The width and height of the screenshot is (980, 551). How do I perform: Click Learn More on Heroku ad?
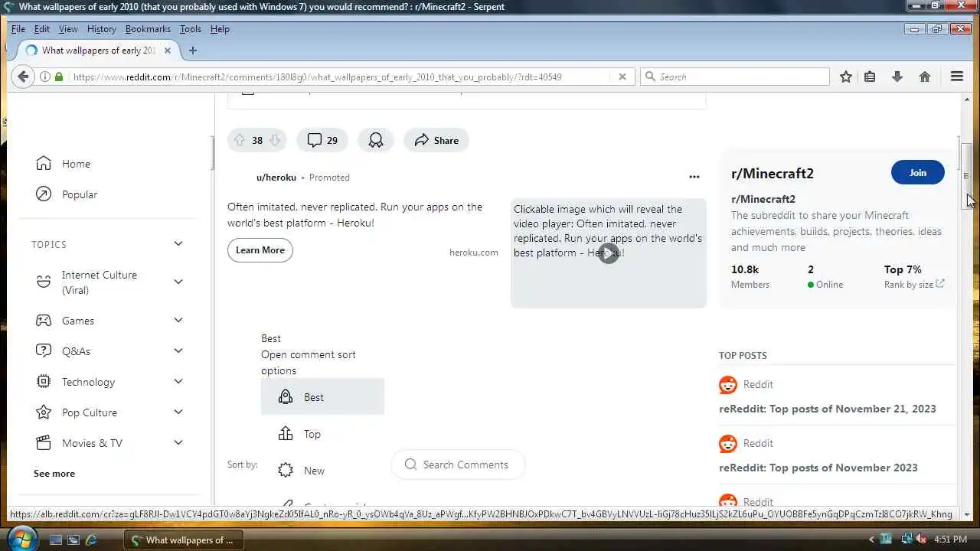260,250
